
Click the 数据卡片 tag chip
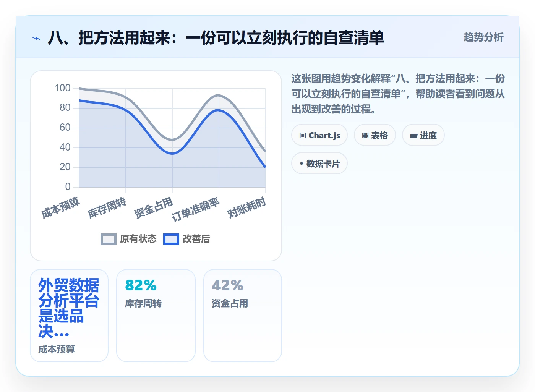[319, 164]
